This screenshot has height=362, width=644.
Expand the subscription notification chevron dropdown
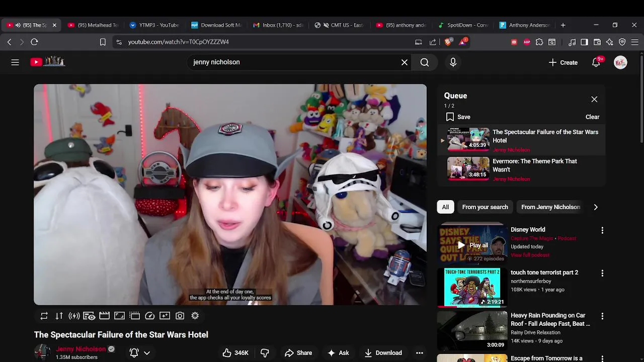pyautogui.click(x=147, y=353)
